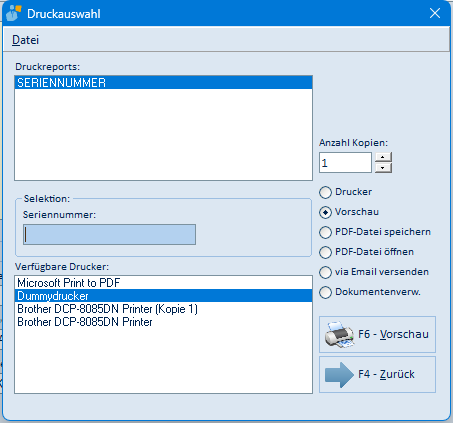
Task: Decrease Anzahl Kopien with down arrow
Action: point(383,168)
